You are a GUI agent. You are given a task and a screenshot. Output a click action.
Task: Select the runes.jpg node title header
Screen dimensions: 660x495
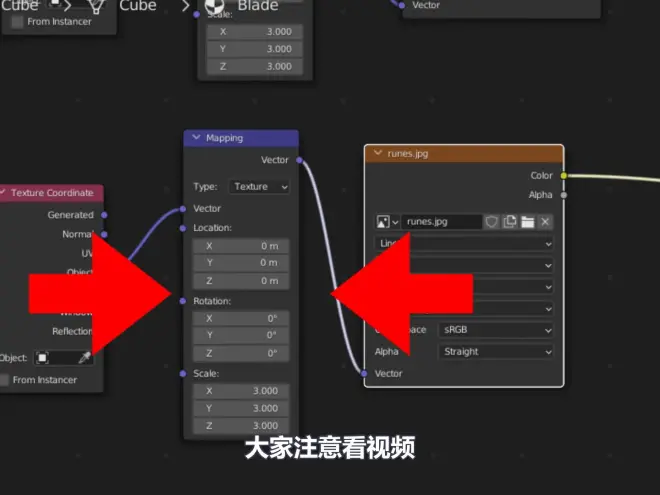pyautogui.click(x=464, y=154)
